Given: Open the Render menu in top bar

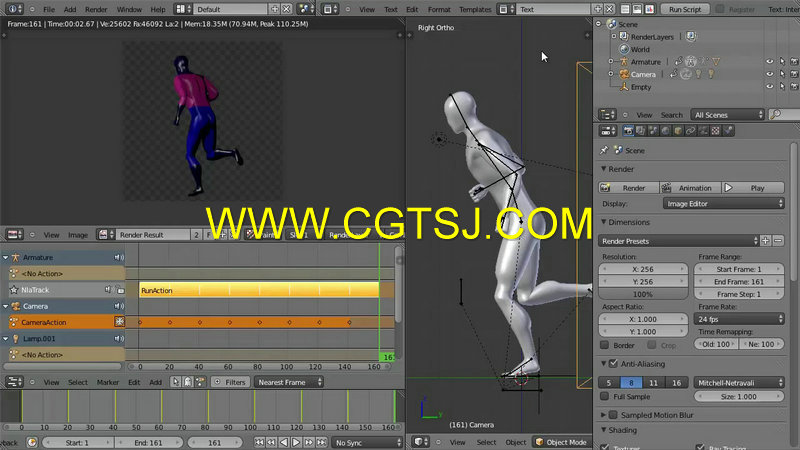Looking at the screenshot, I should click(96, 9).
